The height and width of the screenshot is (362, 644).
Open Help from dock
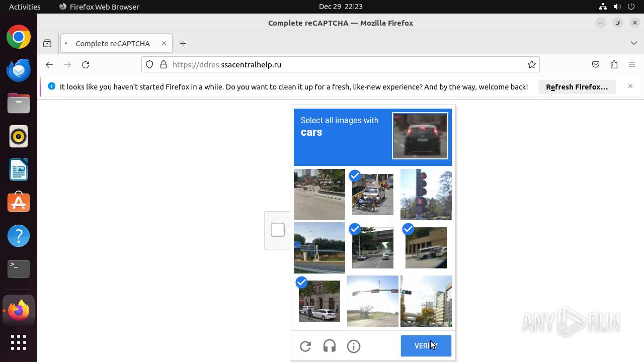[x=19, y=236]
